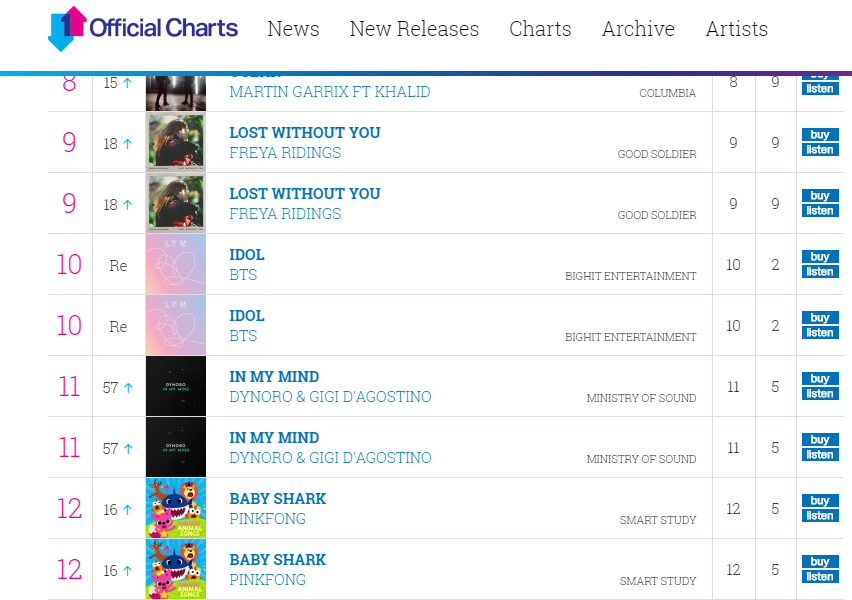The image size is (852, 600).
Task: Open the first In My Mind title
Action: (x=274, y=377)
